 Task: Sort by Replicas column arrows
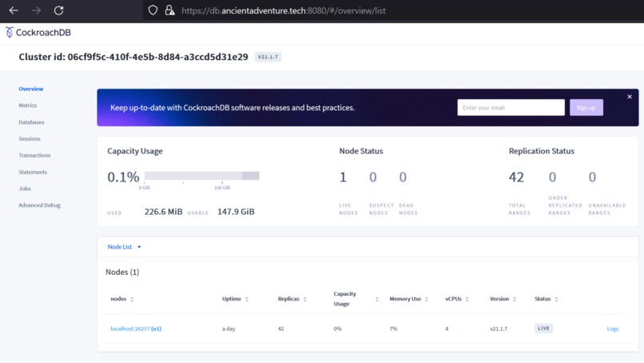(304, 299)
